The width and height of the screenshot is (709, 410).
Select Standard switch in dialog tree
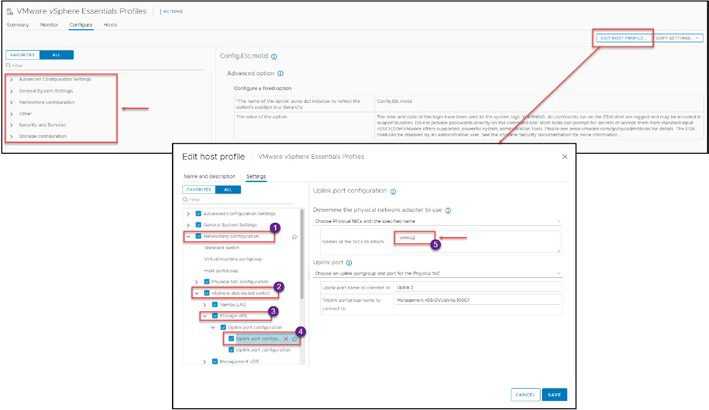(x=222, y=248)
